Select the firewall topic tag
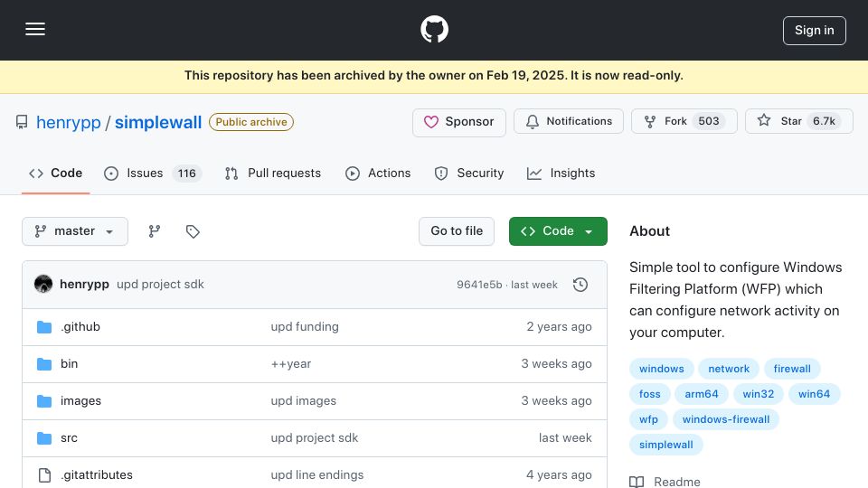Screen dimensions: 868x488 pyautogui.click(x=792, y=369)
